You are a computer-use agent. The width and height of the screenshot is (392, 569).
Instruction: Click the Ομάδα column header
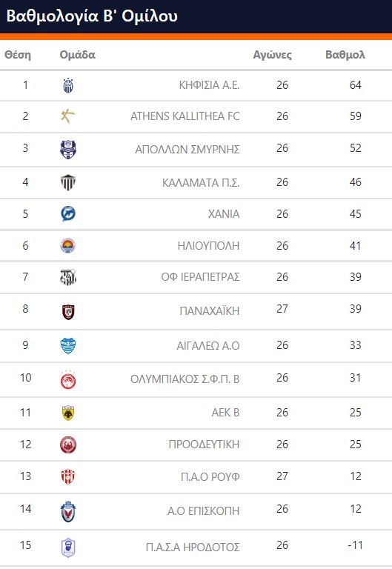(x=77, y=55)
